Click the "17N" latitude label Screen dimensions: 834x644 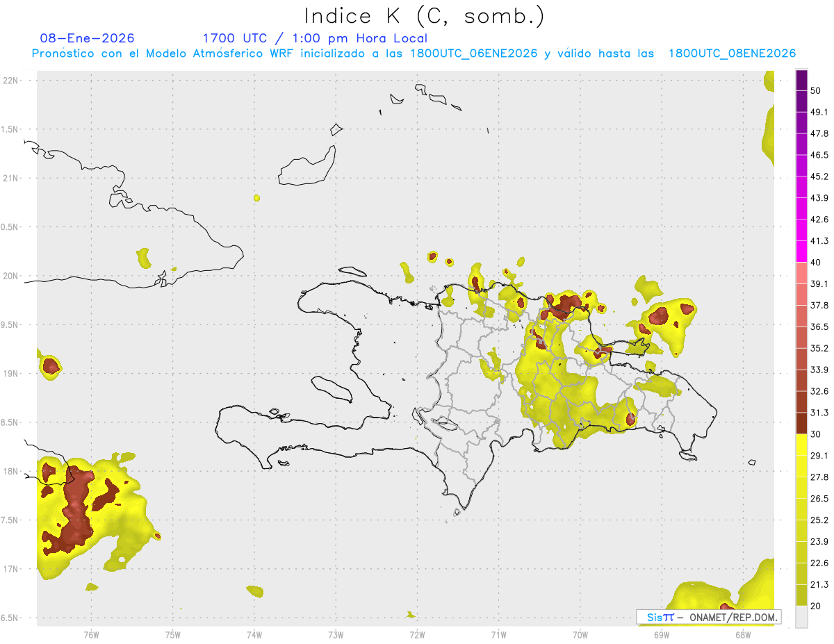coord(11,569)
